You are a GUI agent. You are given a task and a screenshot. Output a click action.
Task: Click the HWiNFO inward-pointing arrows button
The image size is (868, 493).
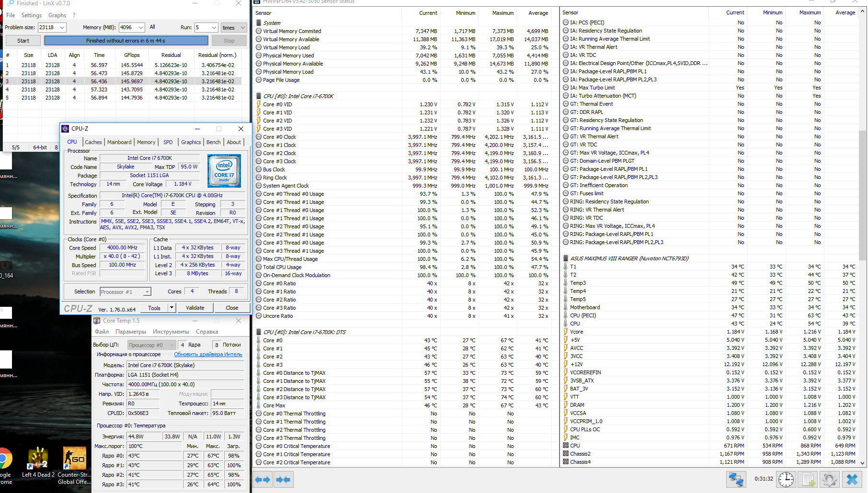coord(283,479)
